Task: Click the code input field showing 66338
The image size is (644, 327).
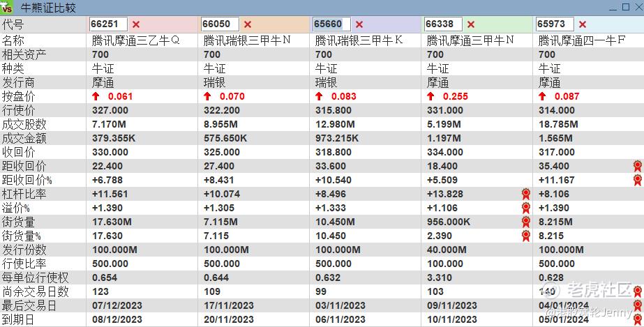Action: [x=444, y=24]
